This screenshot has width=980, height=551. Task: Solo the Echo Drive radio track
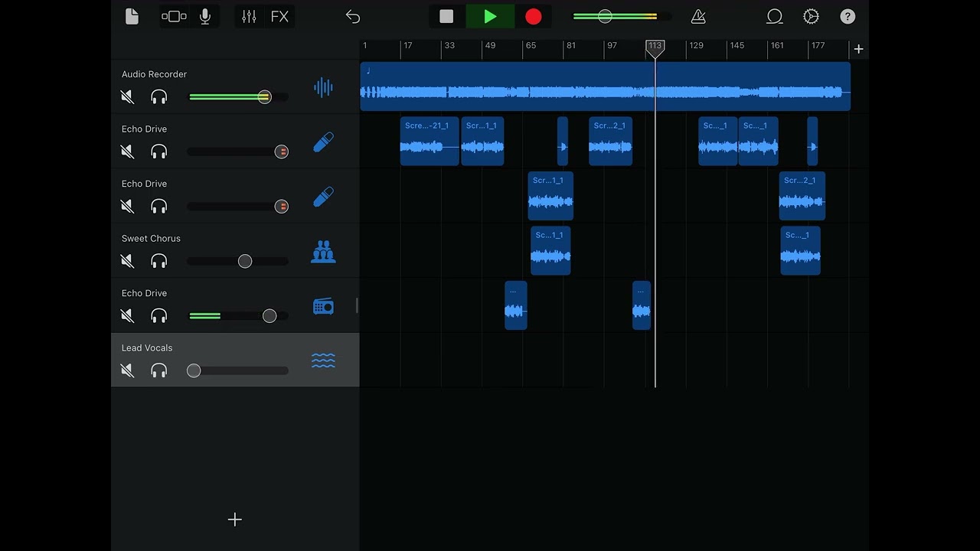158,316
